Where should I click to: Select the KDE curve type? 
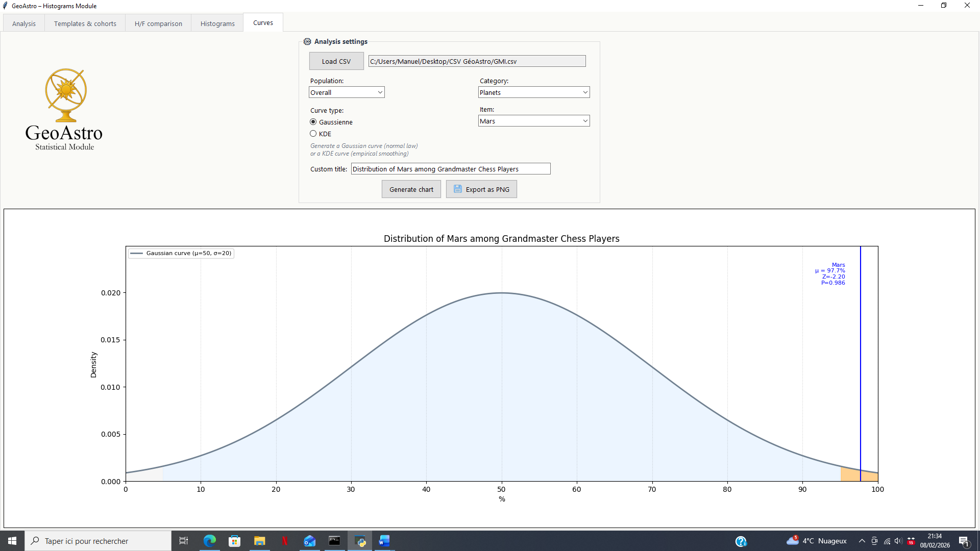tap(313, 134)
